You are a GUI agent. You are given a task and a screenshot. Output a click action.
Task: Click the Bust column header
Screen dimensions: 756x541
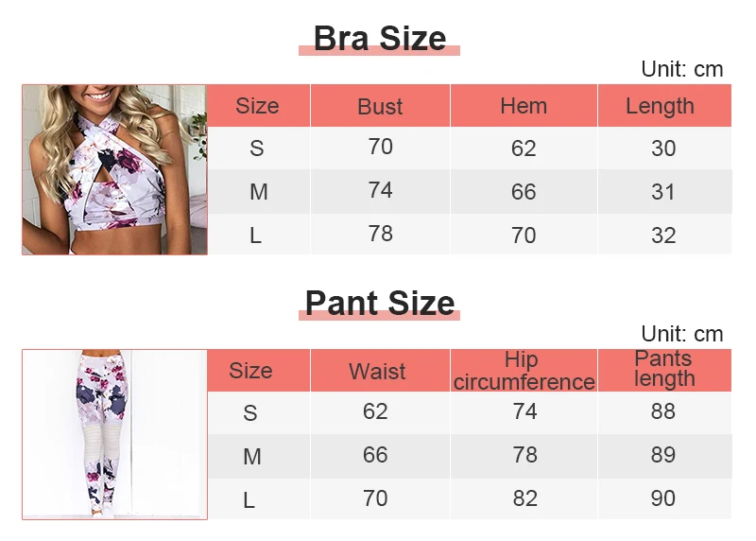click(380, 106)
